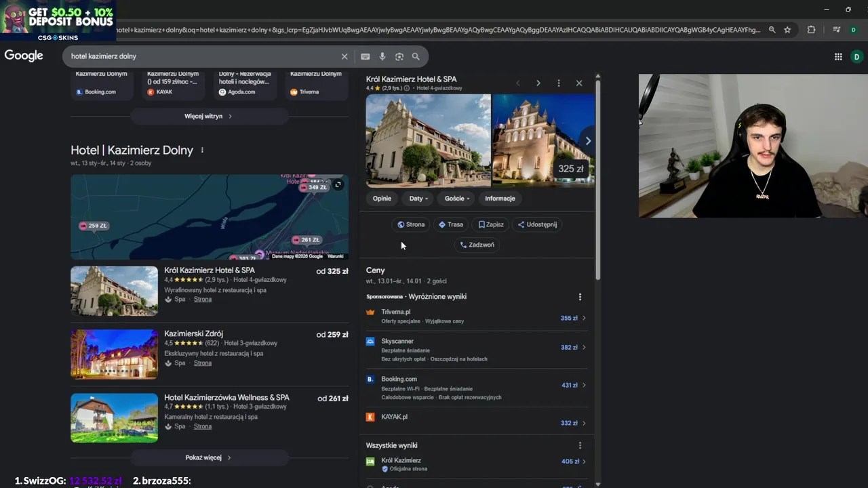Viewport: 868px width, 488px height.
Task: Switch to the Opinie tab
Action: (382, 199)
